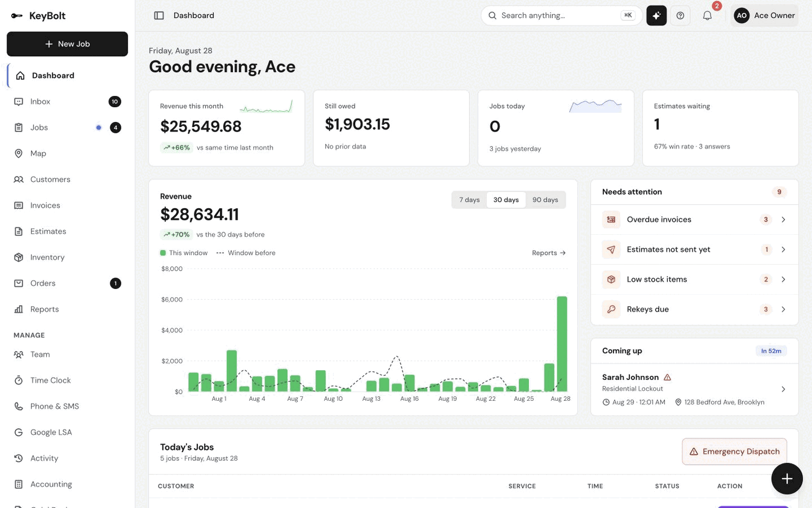
Task: Click the Estimates waiting card
Action: pyautogui.click(x=720, y=128)
